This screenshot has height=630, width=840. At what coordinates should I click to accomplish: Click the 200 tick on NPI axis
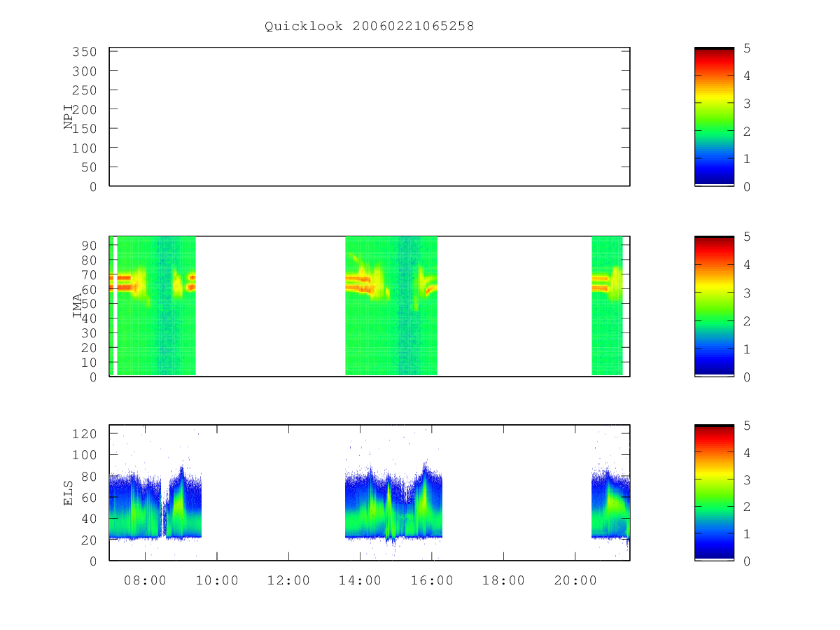[85, 110]
